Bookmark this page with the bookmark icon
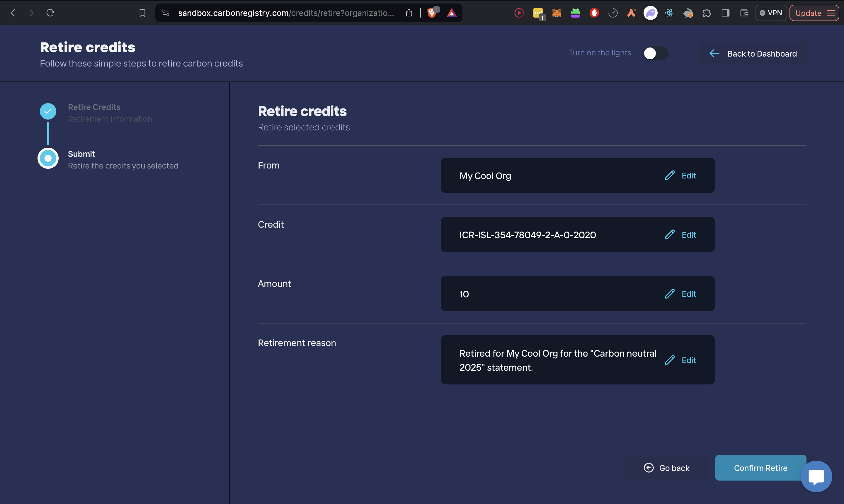This screenshot has height=504, width=844. tap(142, 13)
